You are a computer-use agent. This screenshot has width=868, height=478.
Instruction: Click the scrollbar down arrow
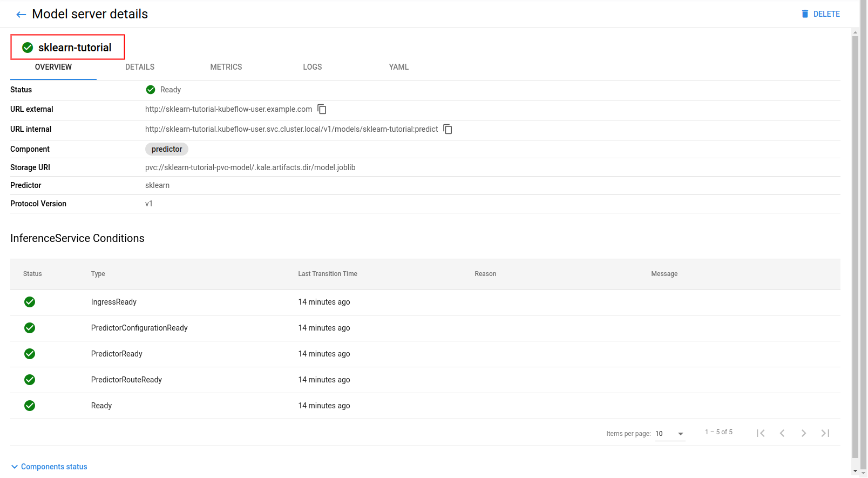tap(855, 472)
